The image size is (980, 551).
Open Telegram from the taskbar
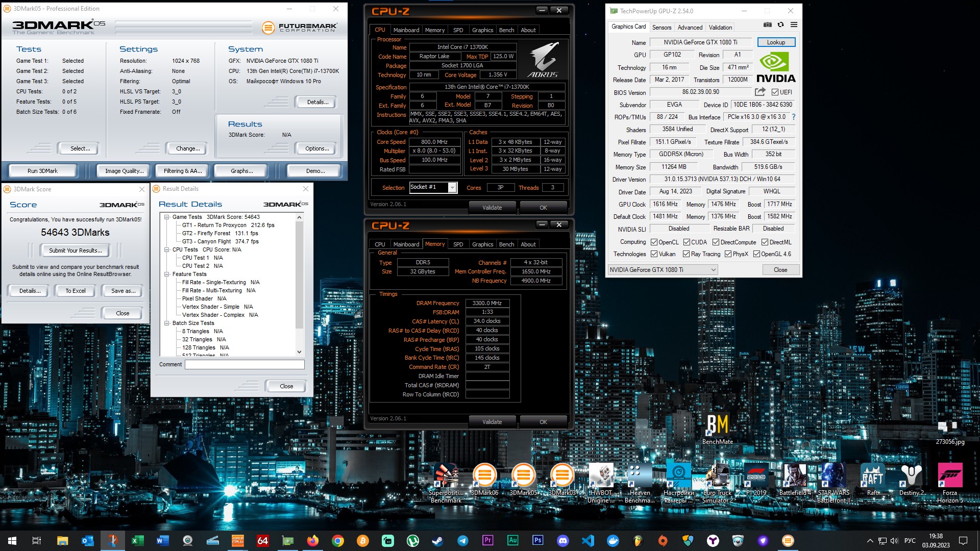click(x=462, y=540)
